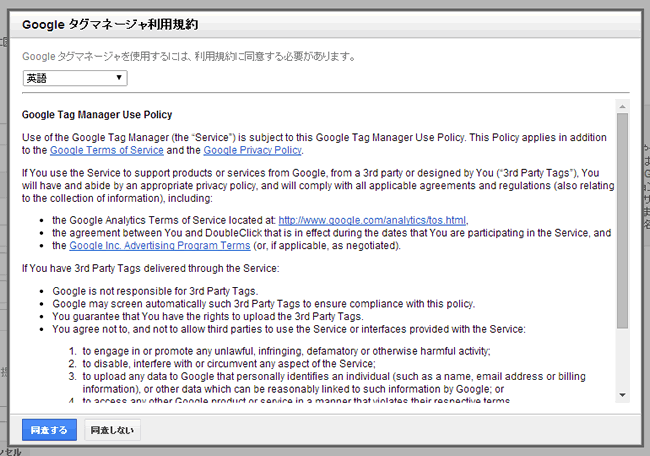Click 'You agree not to, and not to allow' bullet
The height and width of the screenshot is (456, 650).
289,329
